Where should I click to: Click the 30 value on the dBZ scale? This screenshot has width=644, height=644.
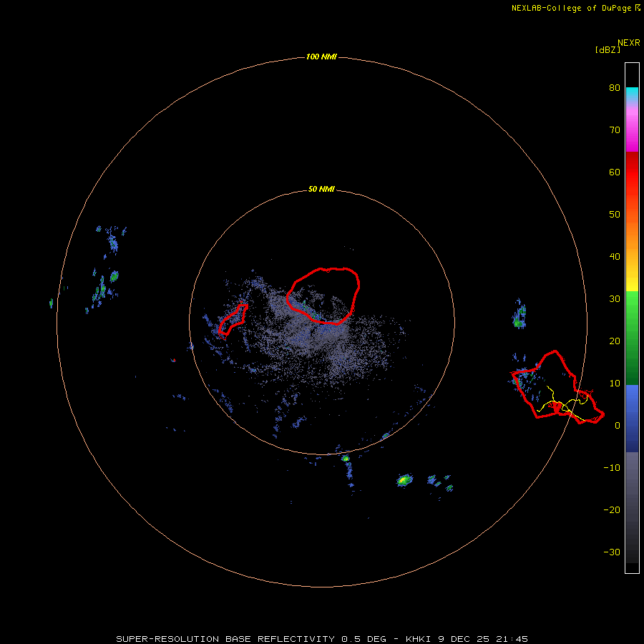point(615,299)
